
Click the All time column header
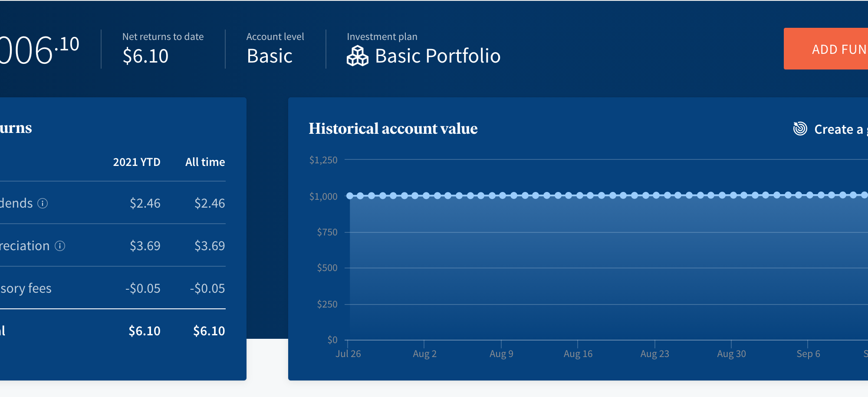pyautogui.click(x=205, y=162)
